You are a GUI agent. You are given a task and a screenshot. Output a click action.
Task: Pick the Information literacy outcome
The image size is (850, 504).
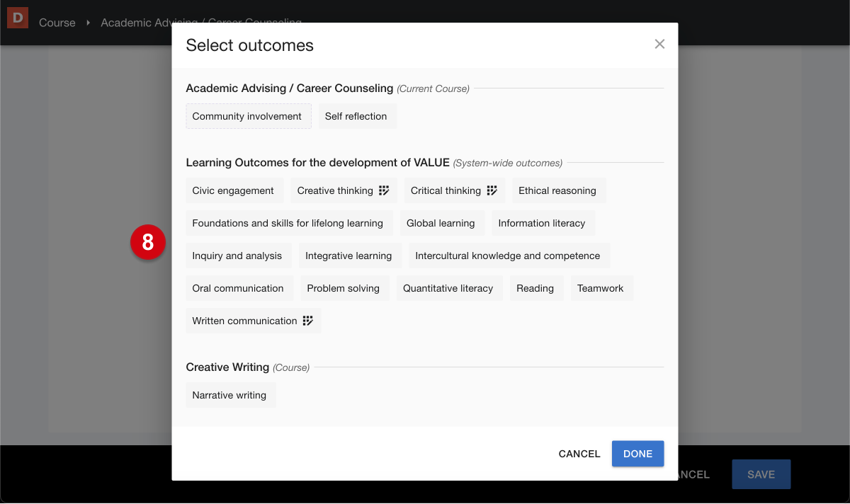point(542,223)
